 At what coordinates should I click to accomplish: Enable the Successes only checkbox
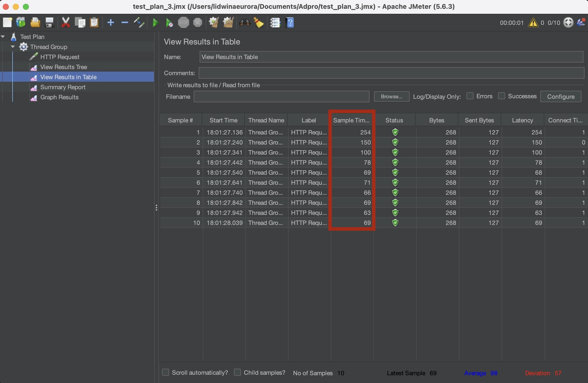coord(501,96)
